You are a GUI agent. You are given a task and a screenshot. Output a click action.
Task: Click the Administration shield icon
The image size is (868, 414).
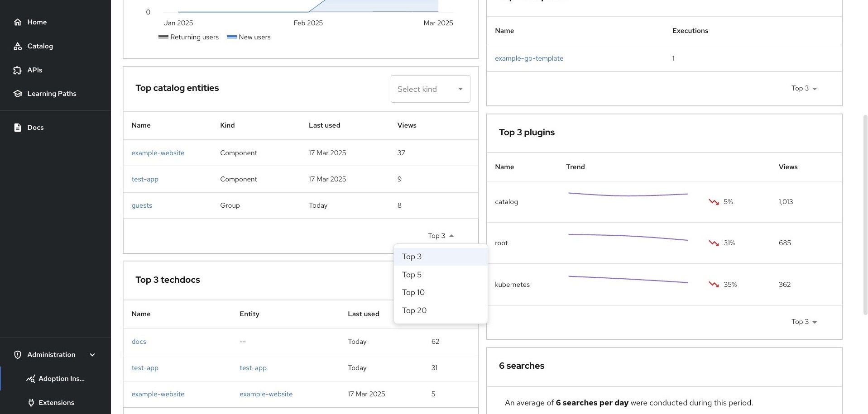tap(18, 354)
